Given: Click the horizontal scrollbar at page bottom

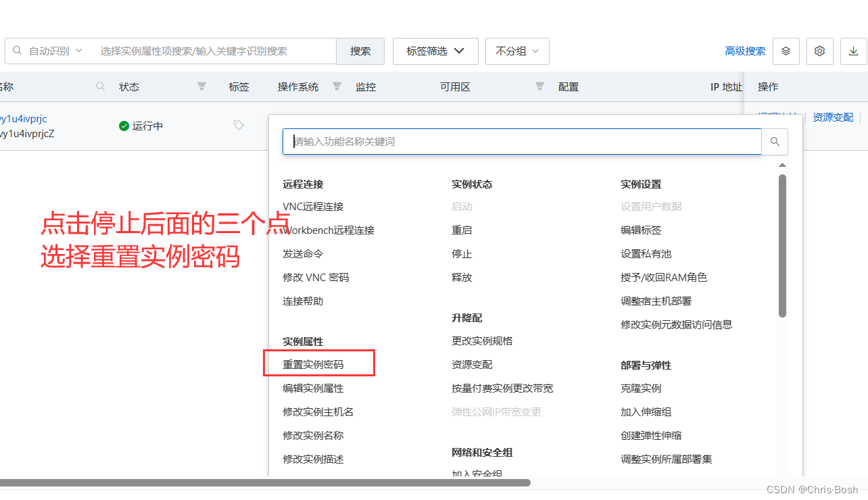Looking at the screenshot, I should 265,482.
